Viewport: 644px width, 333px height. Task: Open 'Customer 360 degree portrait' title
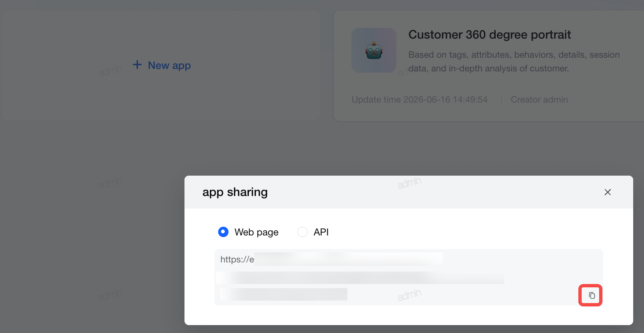489,34
